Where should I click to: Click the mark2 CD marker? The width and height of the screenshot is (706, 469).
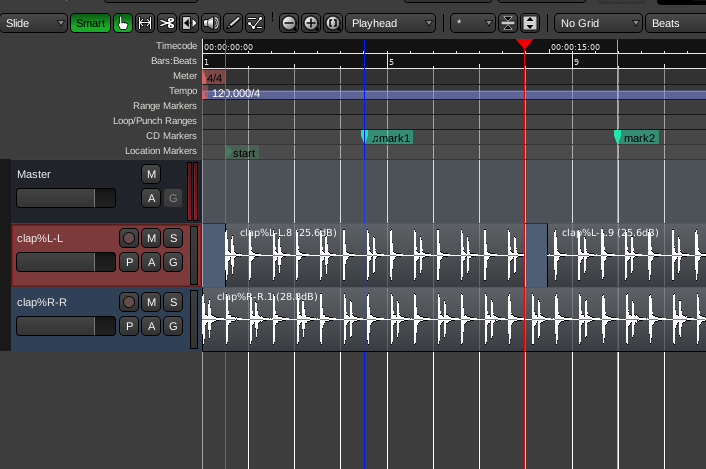pos(637,137)
